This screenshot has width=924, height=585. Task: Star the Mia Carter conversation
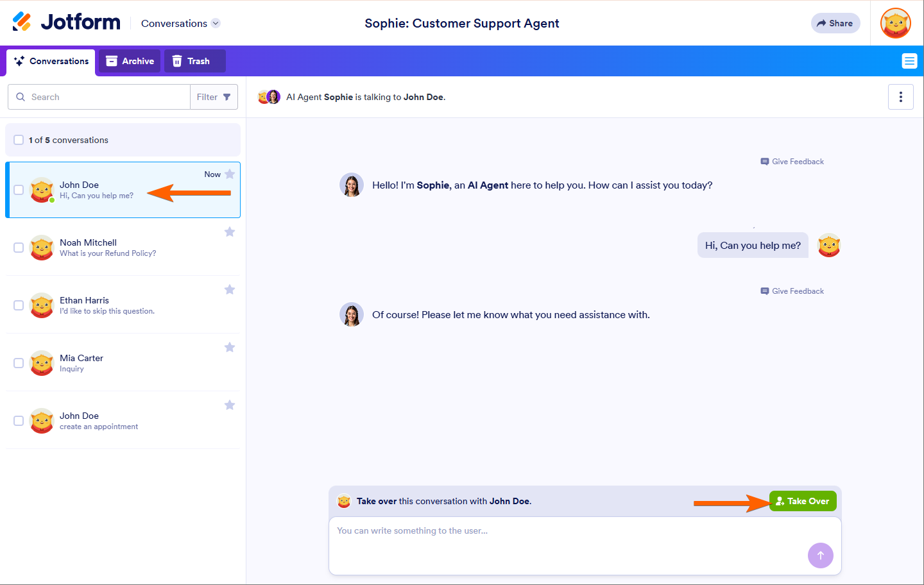pos(230,347)
